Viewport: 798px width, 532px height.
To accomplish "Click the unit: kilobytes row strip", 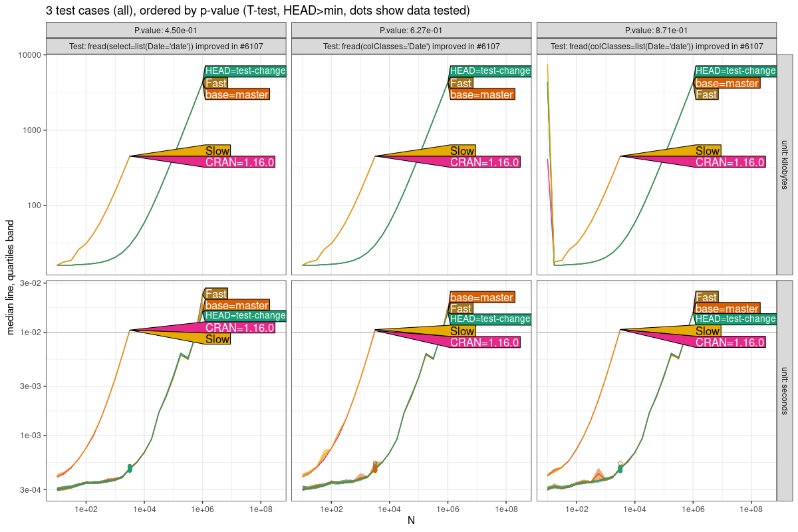I will coord(785,164).
